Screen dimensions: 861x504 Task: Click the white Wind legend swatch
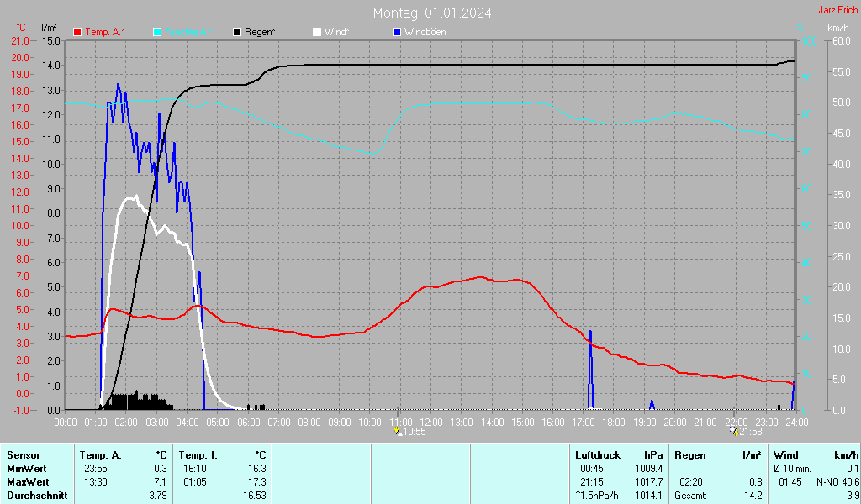(x=317, y=32)
